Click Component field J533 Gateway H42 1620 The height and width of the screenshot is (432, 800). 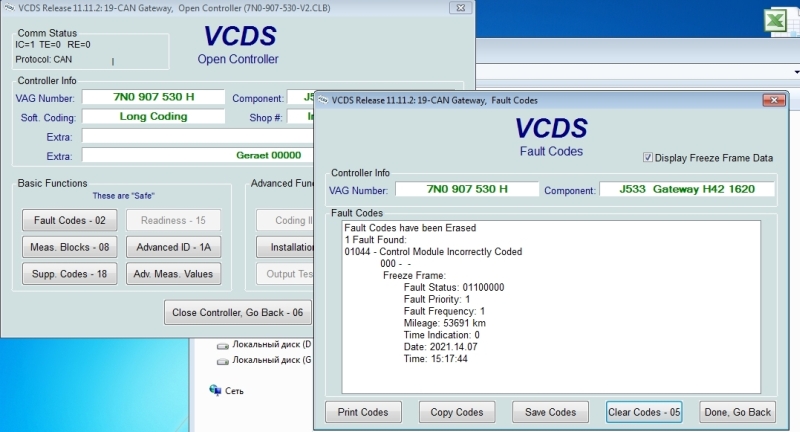coord(687,189)
